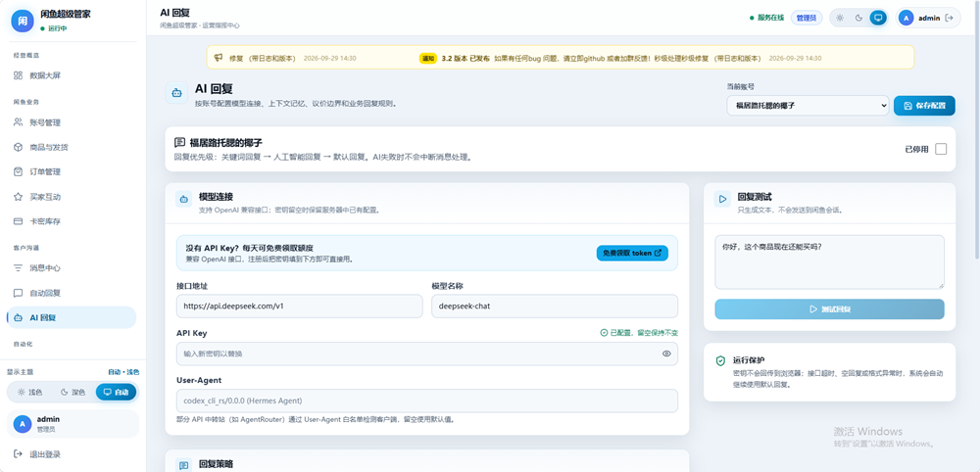
Task: Focus the 模型名称 input field
Action: pyautogui.click(x=555, y=306)
